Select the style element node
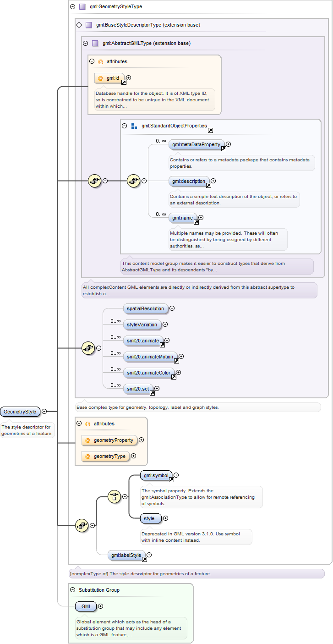The width and height of the screenshot is (333, 644). tap(150, 518)
